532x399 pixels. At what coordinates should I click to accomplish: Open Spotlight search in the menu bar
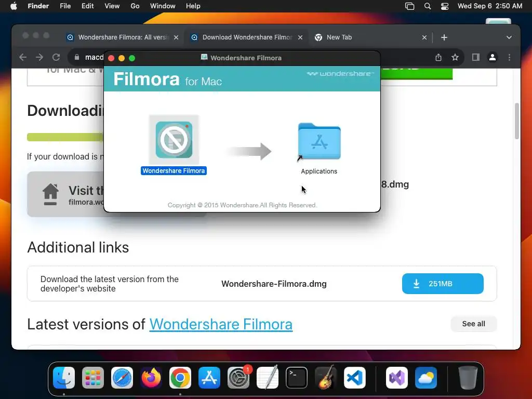[x=428, y=6]
